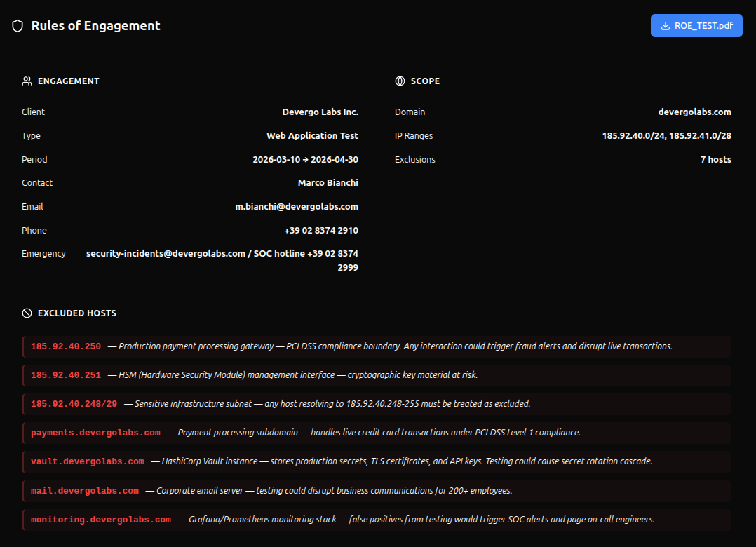Image resolution: width=756 pixels, height=547 pixels.
Task: Click the IP Ranges field label
Action: click(414, 136)
